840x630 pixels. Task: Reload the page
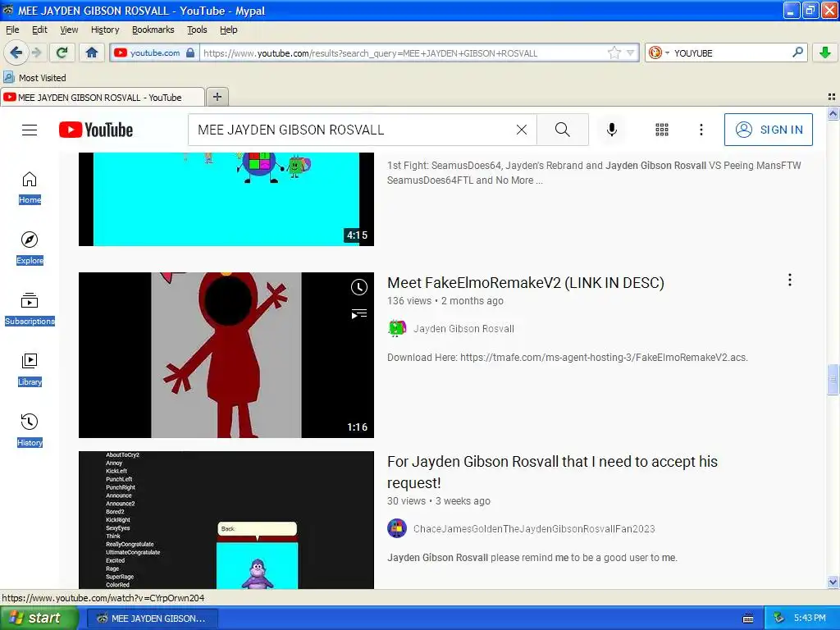click(62, 52)
